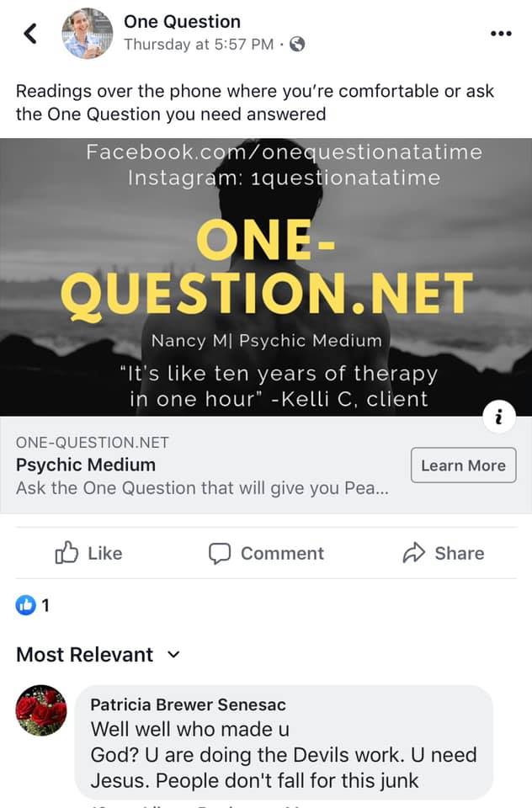Click the Learn More button

[464, 465]
